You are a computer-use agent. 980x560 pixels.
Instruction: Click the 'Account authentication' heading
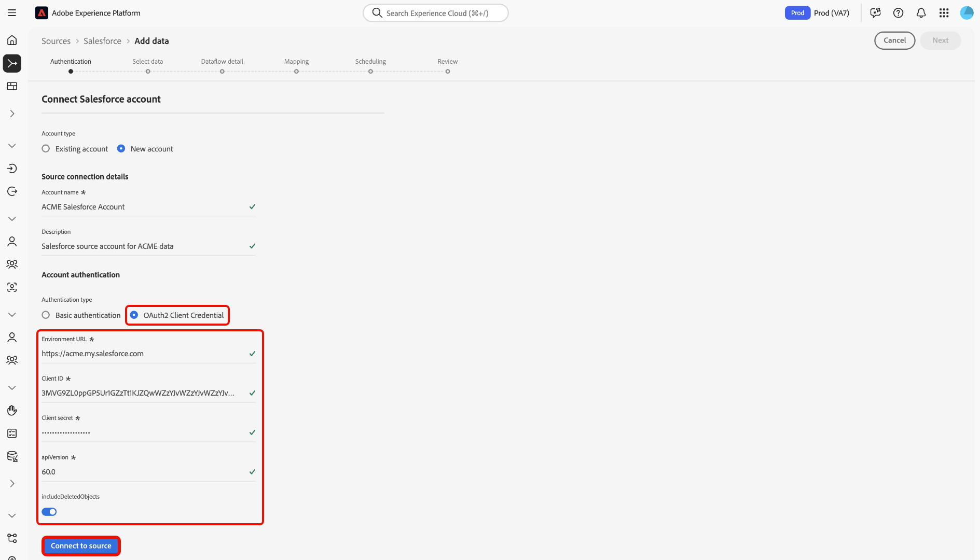click(81, 275)
